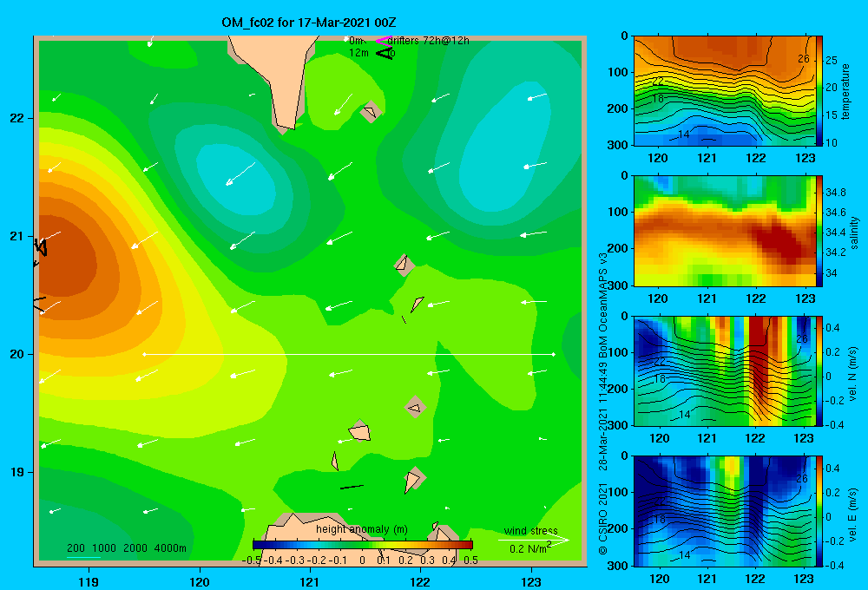Viewport: 868px width, 590px height.
Task: Click the temperature color scale bar
Action: (819, 91)
